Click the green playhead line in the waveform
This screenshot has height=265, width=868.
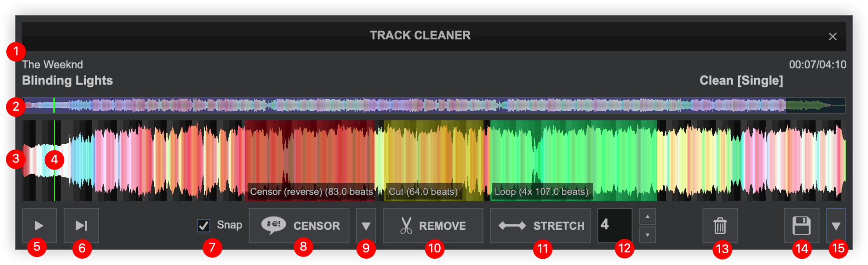click(54, 136)
